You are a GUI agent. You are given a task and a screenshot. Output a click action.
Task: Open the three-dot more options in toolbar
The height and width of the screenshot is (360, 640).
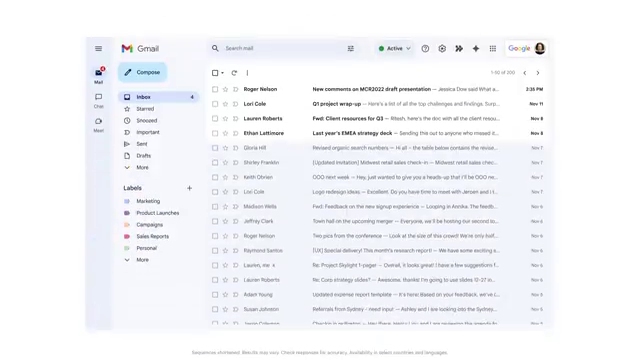(x=247, y=73)
